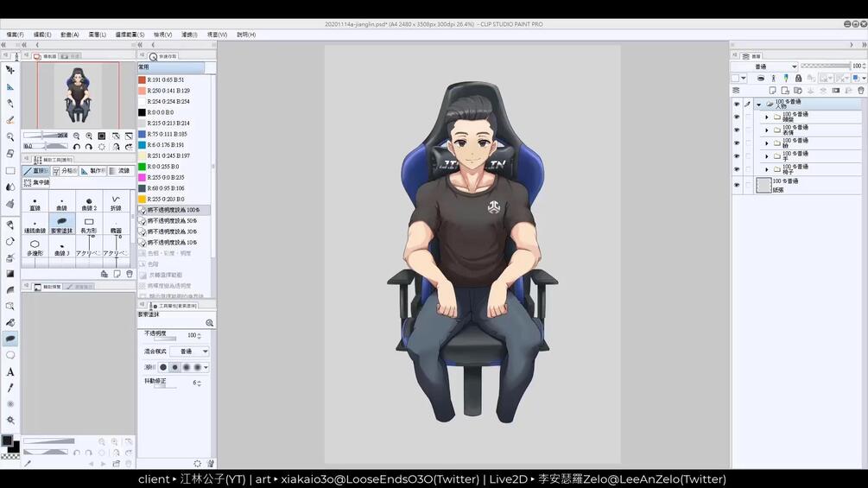Select the 集中線 sub tool group
This screenshot has width=868, height=488.
point(36,182)
